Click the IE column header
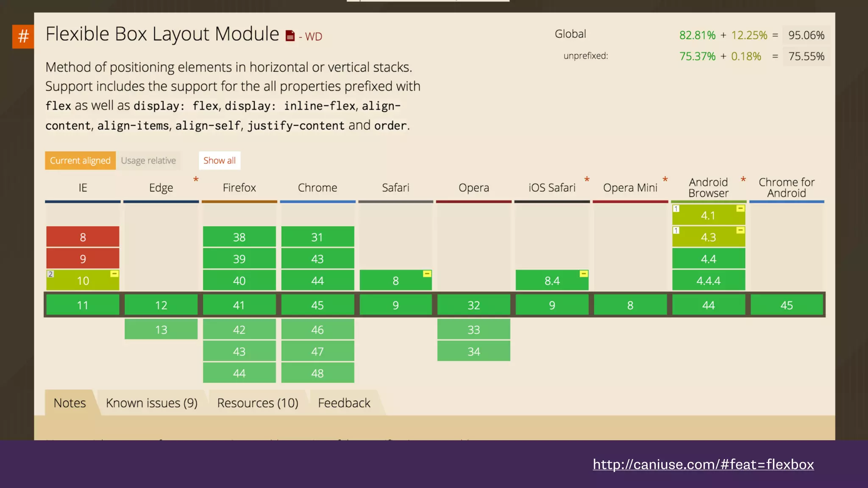Image resolution: width=868 pixels, height=488 pixels. [x=83, y=188]
